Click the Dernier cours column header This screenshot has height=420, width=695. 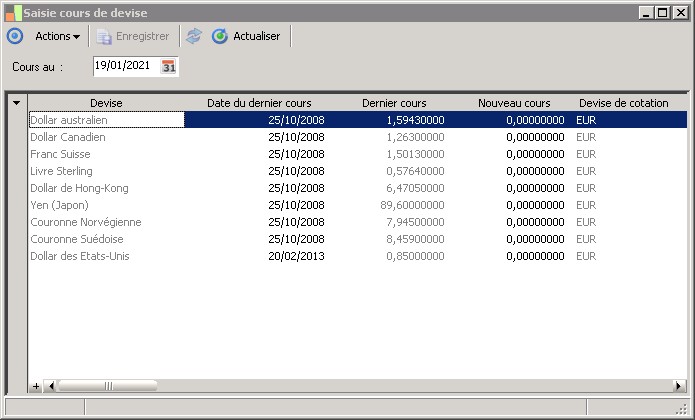click(394, 103)
